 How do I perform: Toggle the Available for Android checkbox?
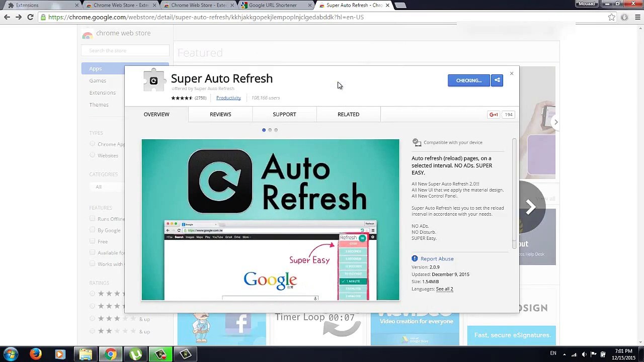[x=92, y=252]
